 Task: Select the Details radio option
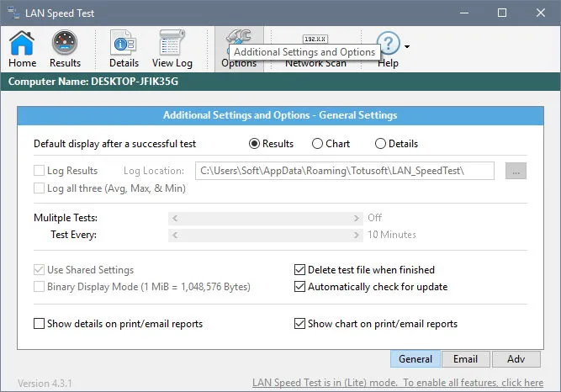(380, 144)
